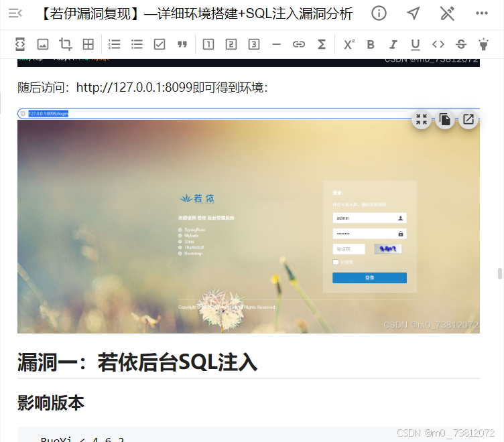
Task: Insert a table from toolbar
Action: tap(88, 44)
